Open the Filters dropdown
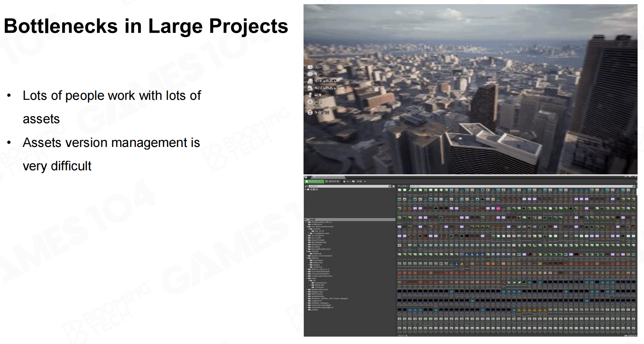This screenshot has height=344, width=644. (403, 186)
